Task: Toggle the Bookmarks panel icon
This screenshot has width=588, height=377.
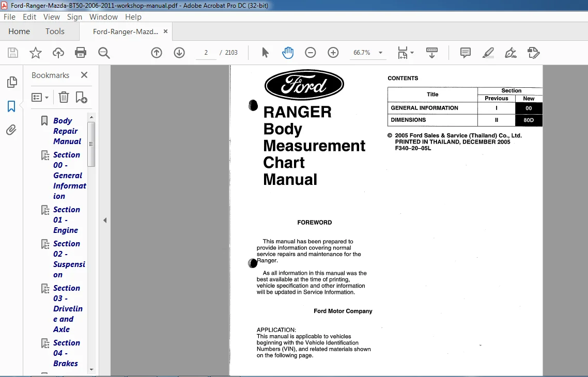Action: pyautogui.click(x=11, y=106)
